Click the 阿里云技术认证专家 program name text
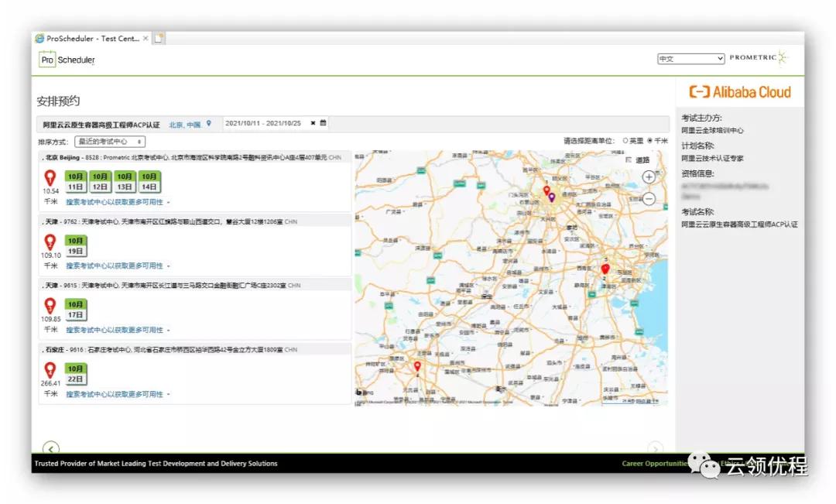 [712, 159]
